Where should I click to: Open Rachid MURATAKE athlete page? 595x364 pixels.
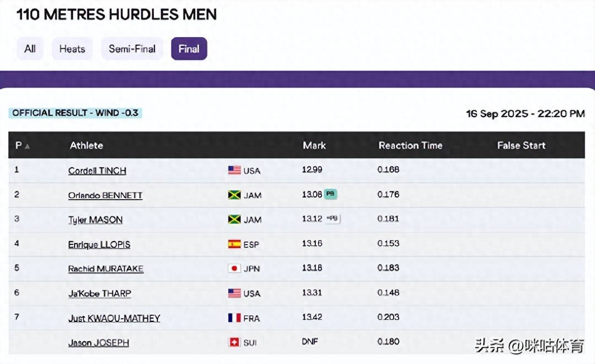(x=106, y=269)
